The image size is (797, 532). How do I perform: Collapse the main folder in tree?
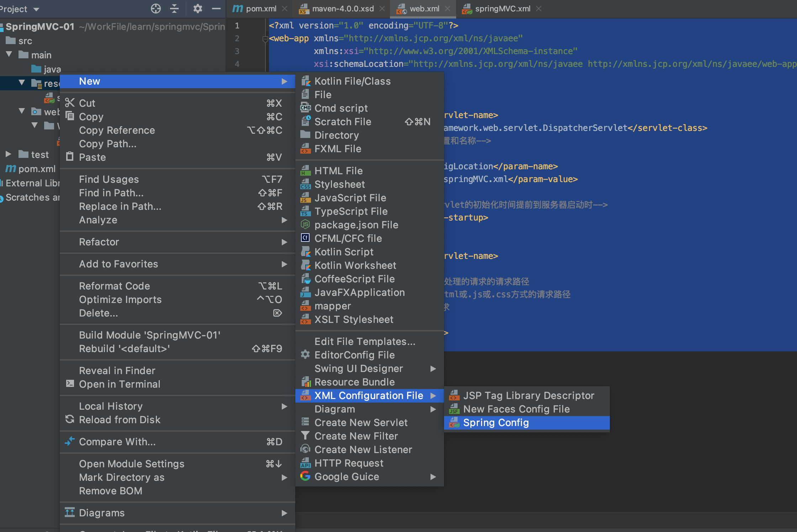(9, 55)
